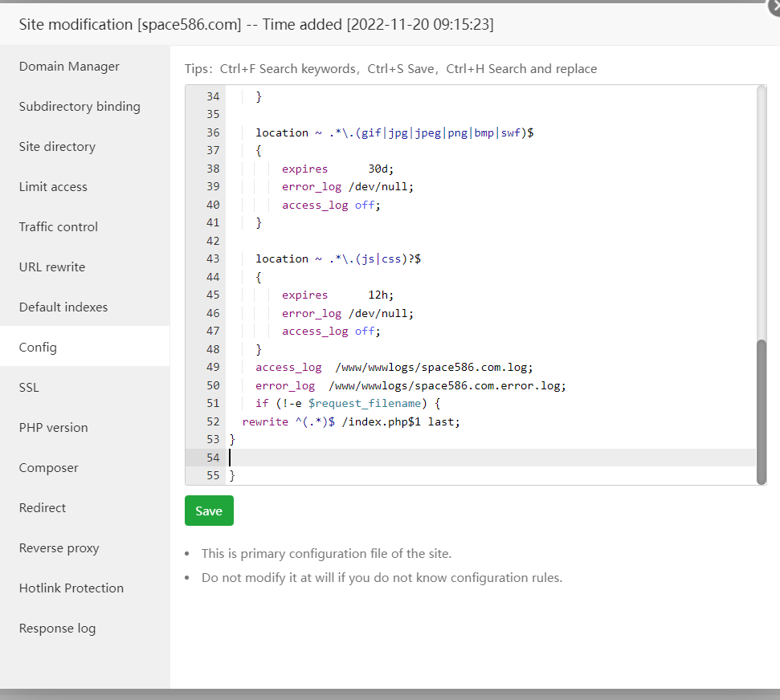Screen dimensions: 780x700
Task: Click the closing brace on line 41
Action: coord(259,222)
